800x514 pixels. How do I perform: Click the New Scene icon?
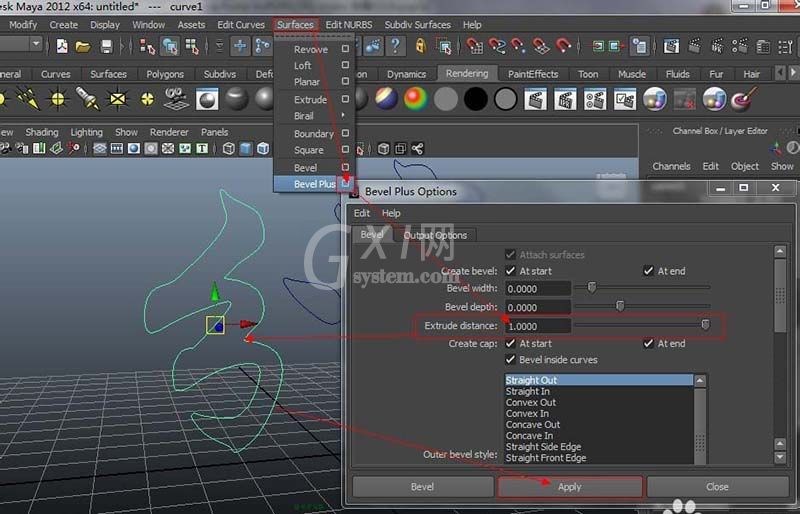(62, 46)
